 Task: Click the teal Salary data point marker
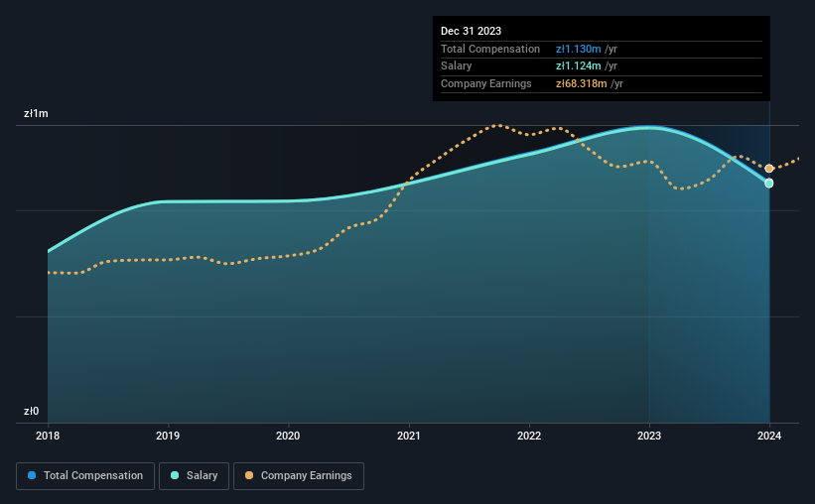pos(769,184)
